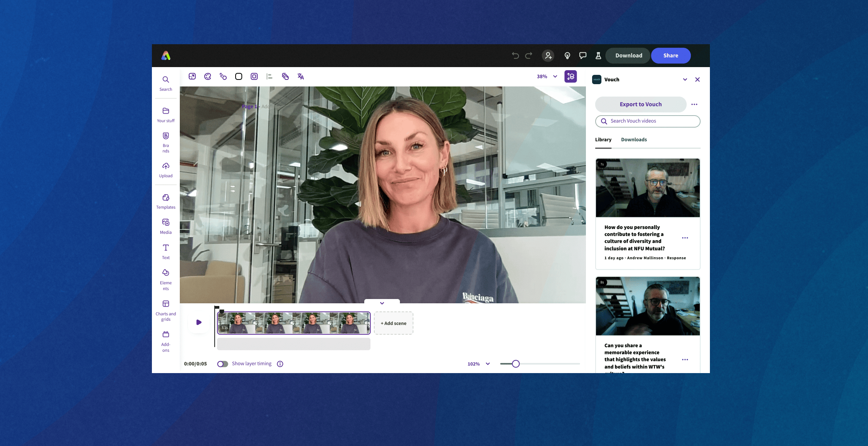Click the animation tool icon in toolbar

(223, 76)
